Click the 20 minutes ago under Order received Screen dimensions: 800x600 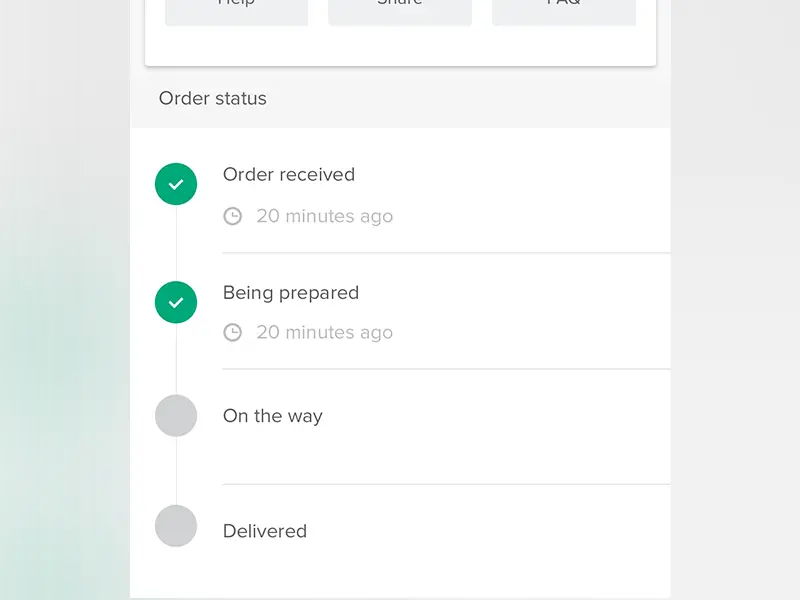tap(324, 216)
